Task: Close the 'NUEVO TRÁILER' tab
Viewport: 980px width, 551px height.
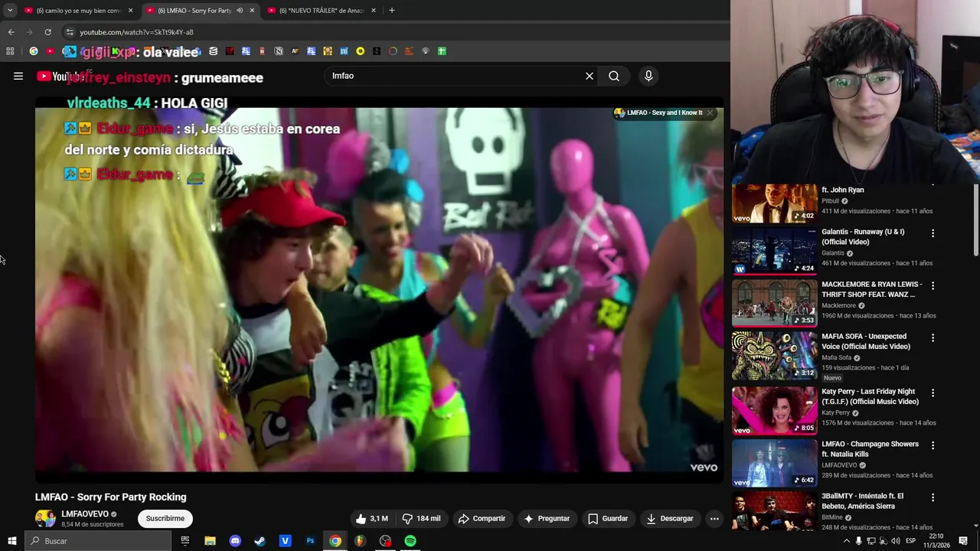Action: [374, 11]
